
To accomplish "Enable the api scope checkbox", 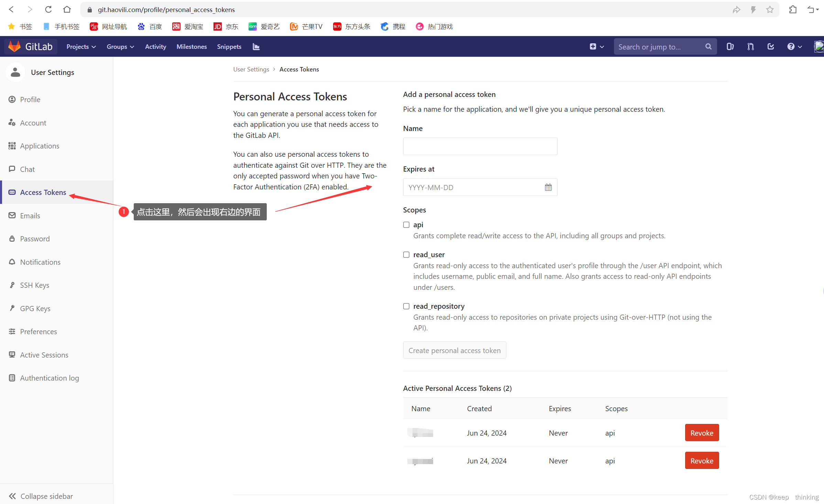I will click(x=406, y=224).
